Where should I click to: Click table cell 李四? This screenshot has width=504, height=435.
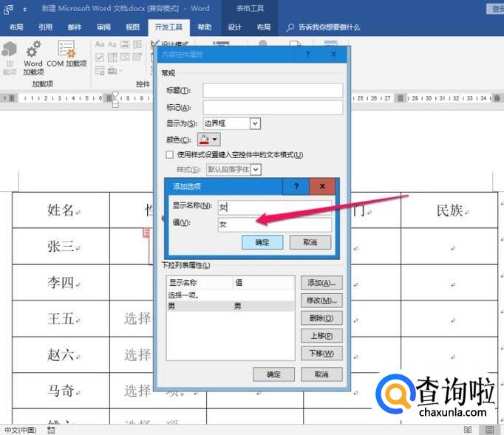(61, 283)
